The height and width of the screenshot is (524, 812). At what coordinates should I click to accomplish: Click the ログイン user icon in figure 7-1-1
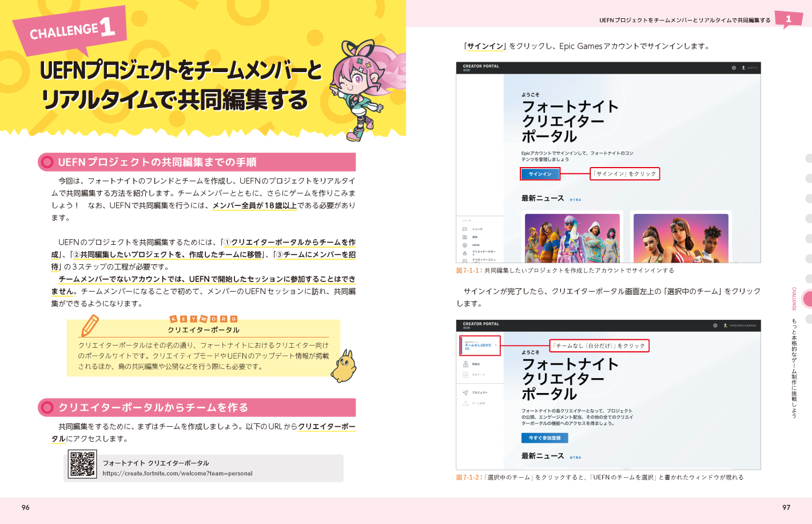click(x=743, y=68)
